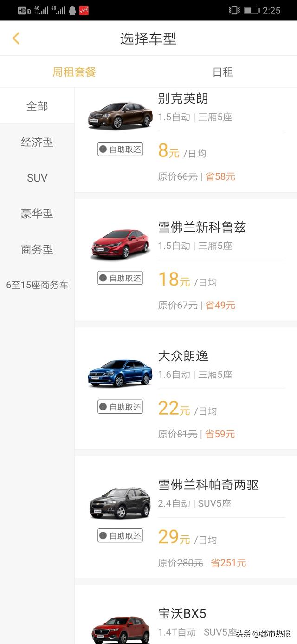Open the brown 别克英朗 car thumbnail
297x644 pixels.
(120, 116)
